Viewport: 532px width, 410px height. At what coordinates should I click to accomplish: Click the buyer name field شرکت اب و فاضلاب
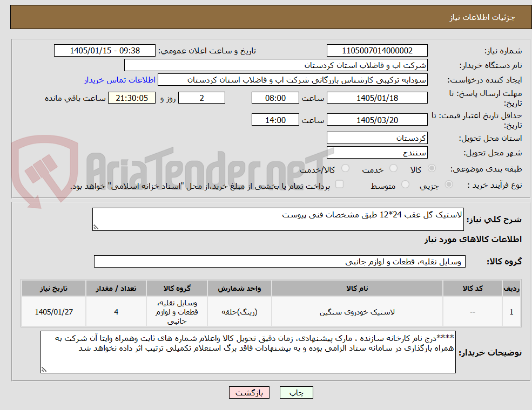(x=276, y=65)
